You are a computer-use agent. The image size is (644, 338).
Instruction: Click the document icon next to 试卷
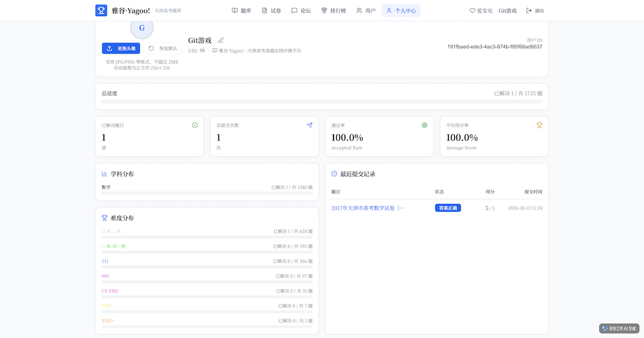[x=265, y=11]
